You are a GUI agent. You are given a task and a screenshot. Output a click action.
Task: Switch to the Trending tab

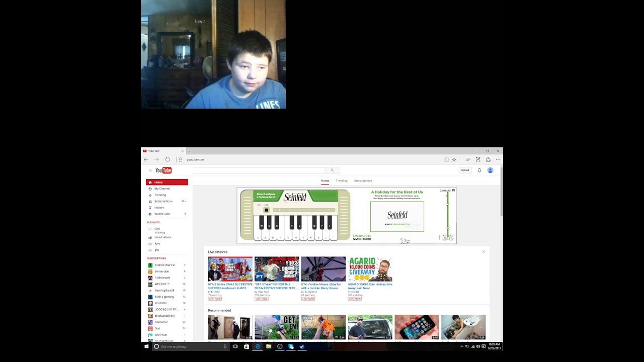pos(342,180)
